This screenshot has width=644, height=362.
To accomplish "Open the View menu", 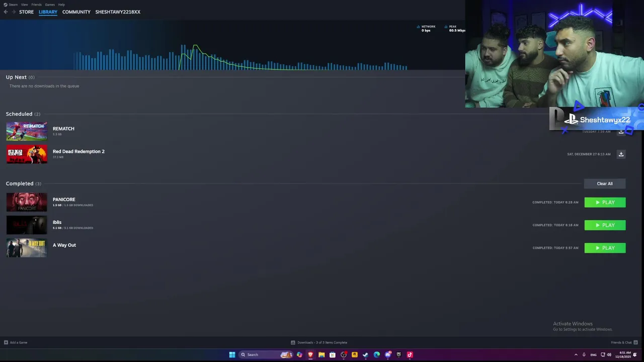I will [24, 5].
